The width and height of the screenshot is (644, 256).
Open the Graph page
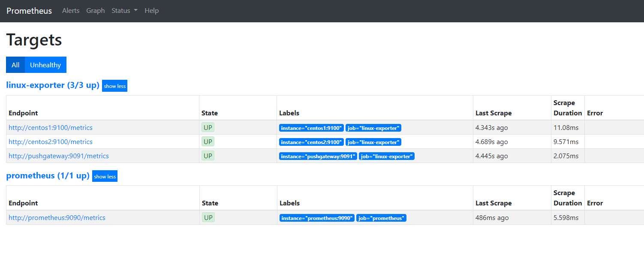pyautogui.click(x=96, y=11)
